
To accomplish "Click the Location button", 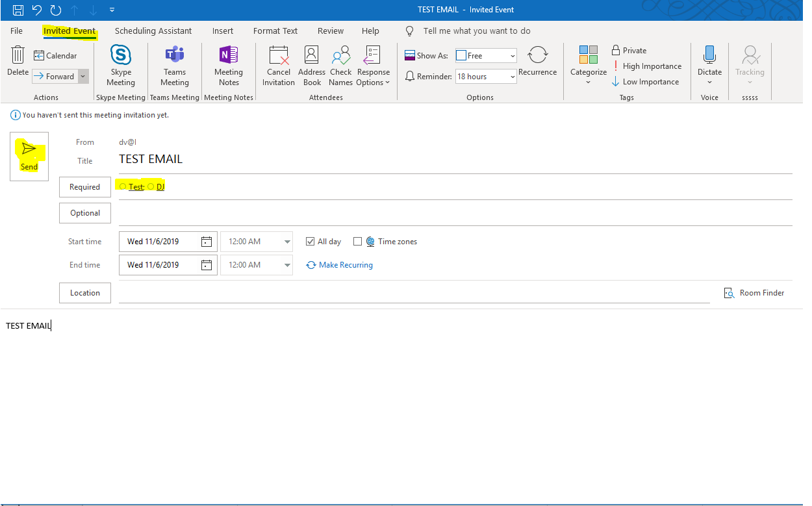I will coord(85,293).
